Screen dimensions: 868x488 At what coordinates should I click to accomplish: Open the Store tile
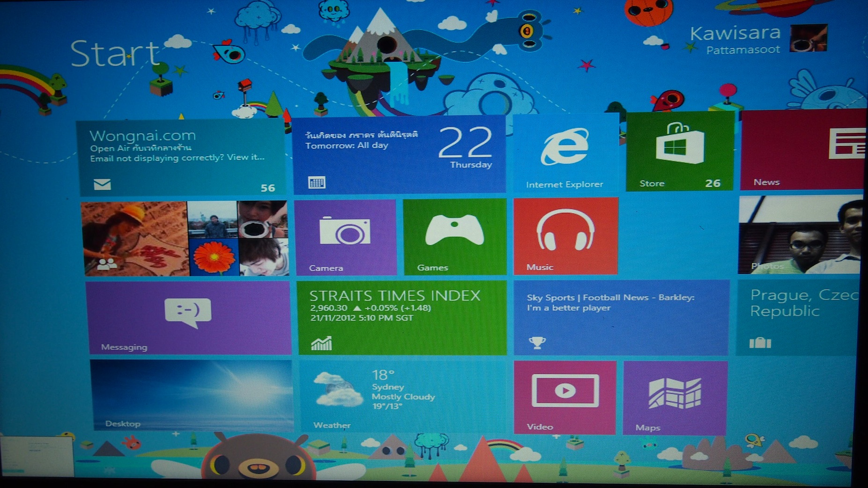click(x=680, y=152)
